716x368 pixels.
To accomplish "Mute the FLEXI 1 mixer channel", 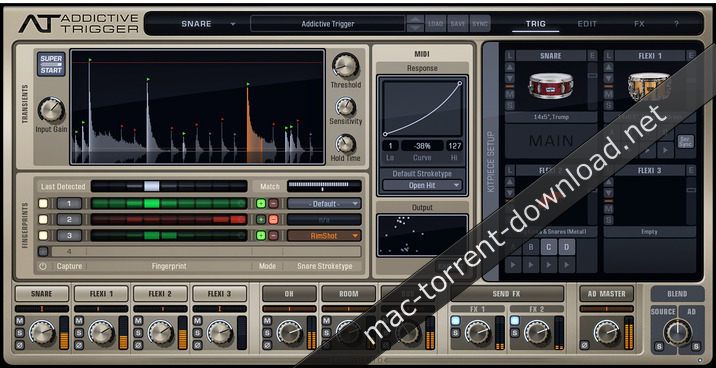I will pos(79,321).
